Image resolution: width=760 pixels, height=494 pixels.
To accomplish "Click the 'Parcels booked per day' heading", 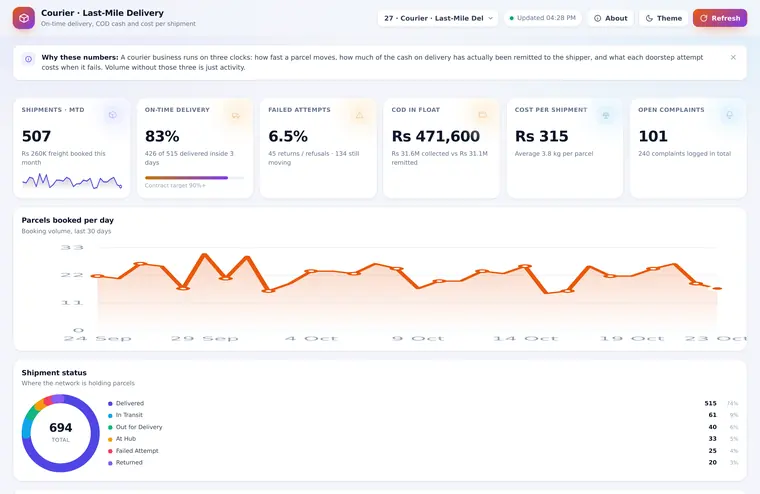I will [x=68, y=220].
